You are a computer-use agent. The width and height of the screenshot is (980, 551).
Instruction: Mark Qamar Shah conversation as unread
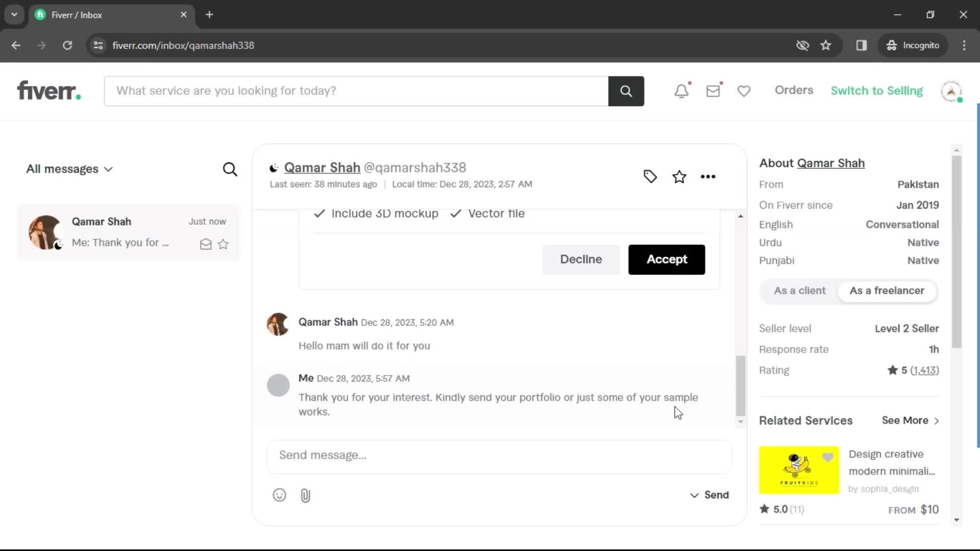click(206, 244)
